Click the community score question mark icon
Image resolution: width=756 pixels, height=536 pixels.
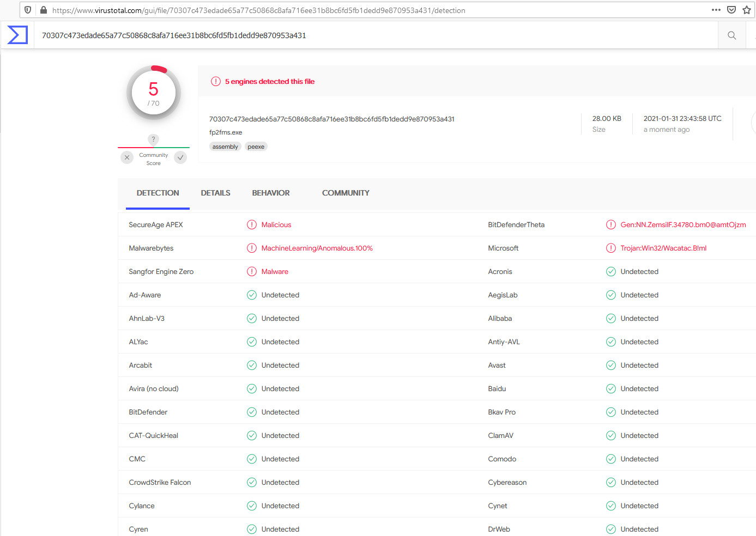(154, 139)
